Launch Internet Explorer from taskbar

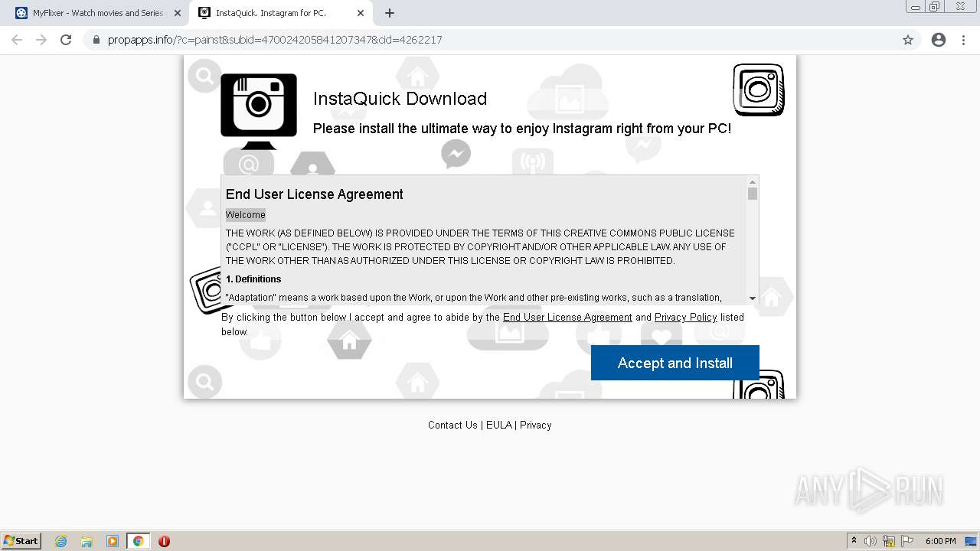pyautogui.click(x=61, y=541)
